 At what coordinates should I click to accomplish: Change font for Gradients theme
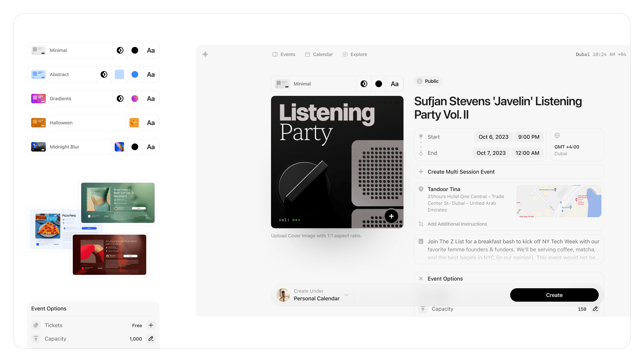pyautogui.click(x=151, y=99)
